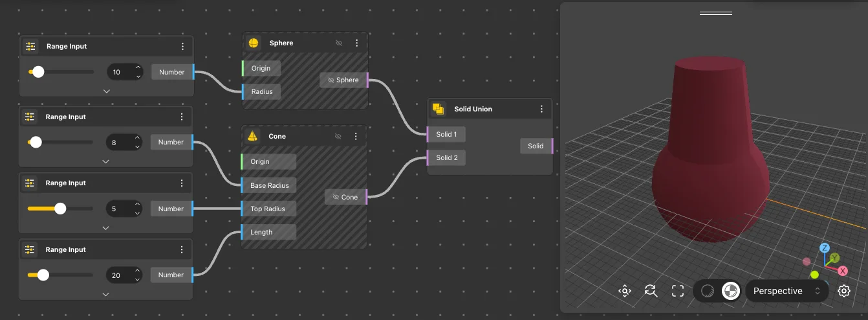Click the X axis on the orientation gizmo
This screenshot has width=868, height=320.
click(x=843, y=271)
